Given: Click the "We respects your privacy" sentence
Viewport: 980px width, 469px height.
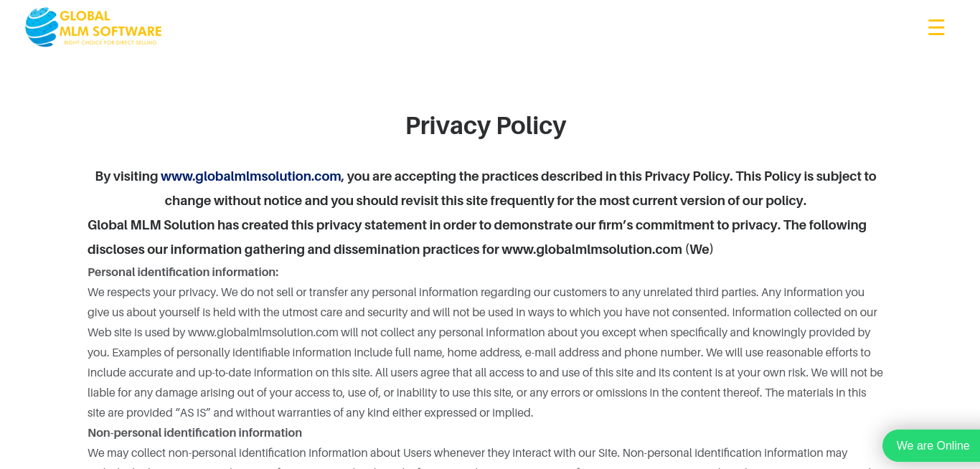Looking at the screenshot, I should click(x=152, y=293).
